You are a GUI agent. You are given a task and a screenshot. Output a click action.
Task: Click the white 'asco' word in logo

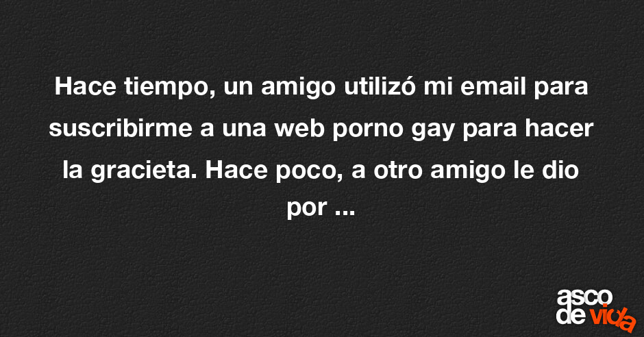click(x=584, y=298)
